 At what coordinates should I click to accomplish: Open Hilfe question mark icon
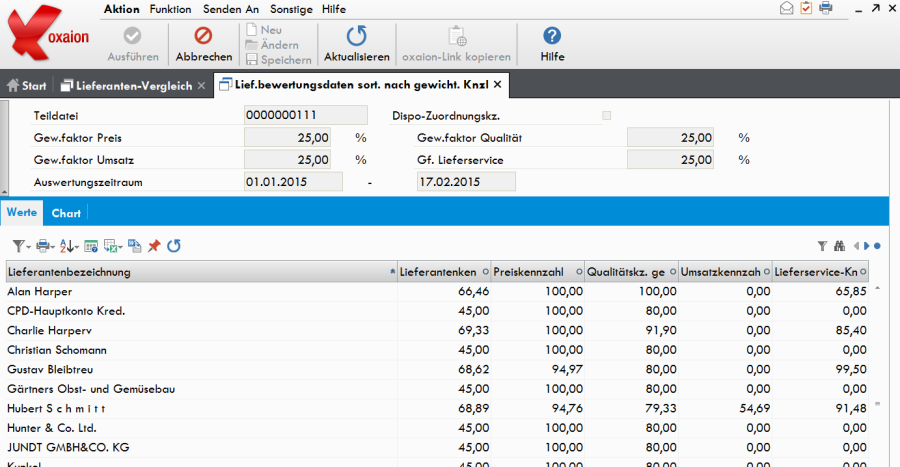pyautogui.click(x=552, y=36)
